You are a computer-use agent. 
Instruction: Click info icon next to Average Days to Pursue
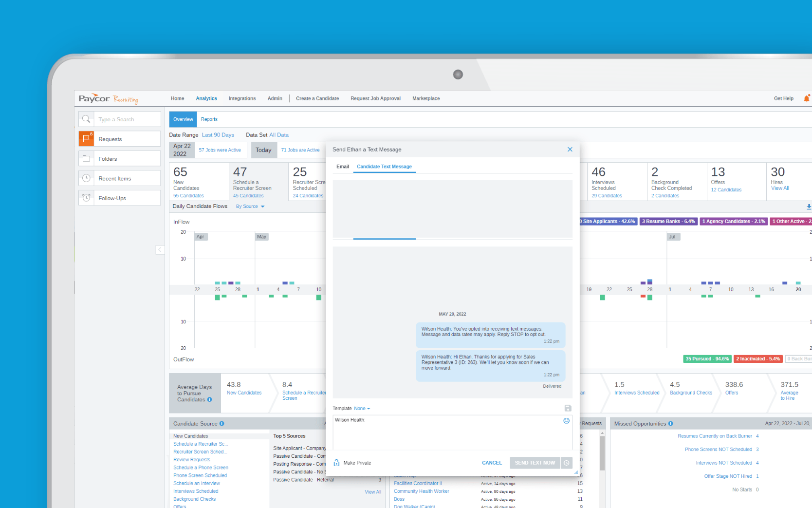point(210,399)
